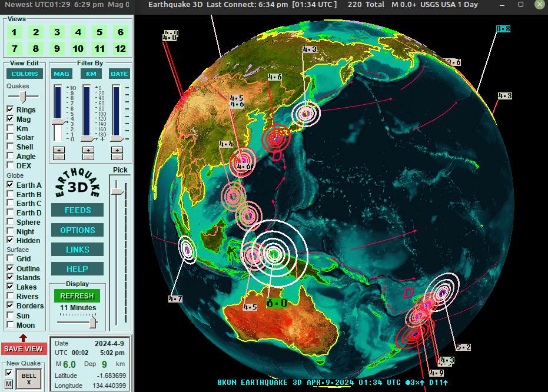This screenshot has width=548, height=392.
Task: Click the green REFRESH button
Action: pos(77,296)
